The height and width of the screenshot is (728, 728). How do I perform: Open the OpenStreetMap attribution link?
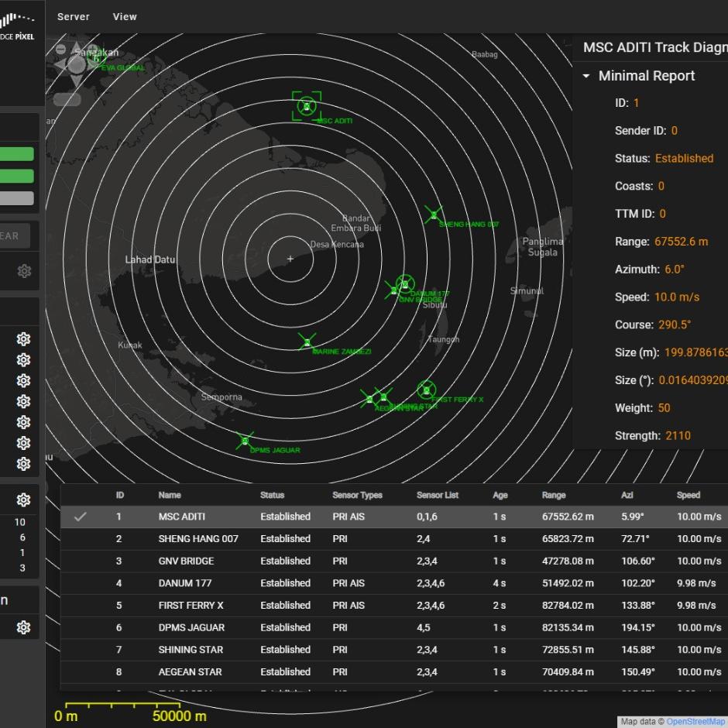(x=697, y=722)
